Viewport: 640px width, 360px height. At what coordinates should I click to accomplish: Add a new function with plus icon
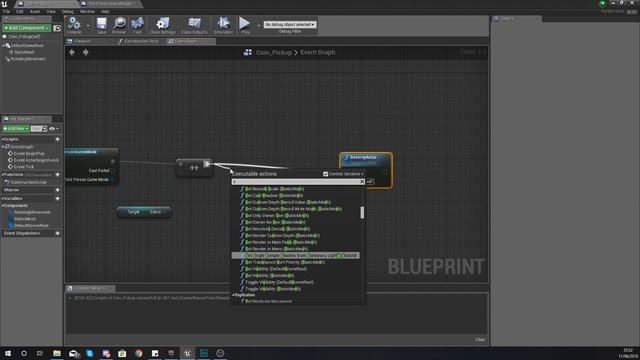(58, 175)
